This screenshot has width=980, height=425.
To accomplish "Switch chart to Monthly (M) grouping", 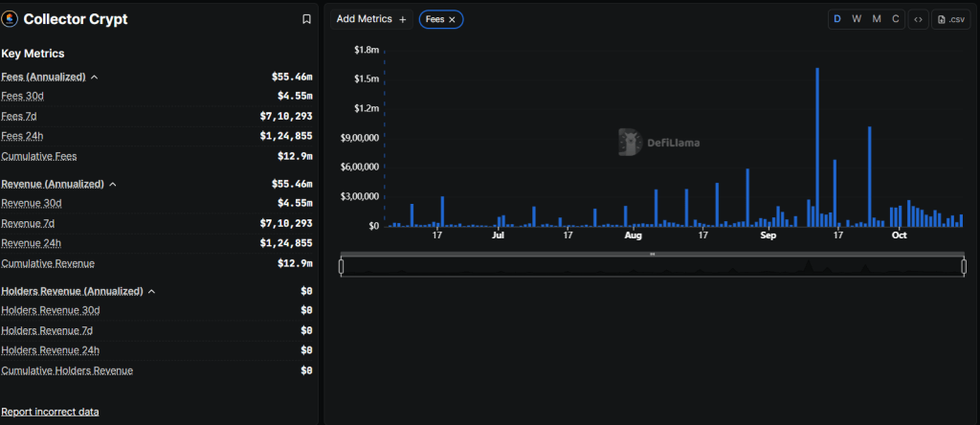I will [x=877, y=19].
